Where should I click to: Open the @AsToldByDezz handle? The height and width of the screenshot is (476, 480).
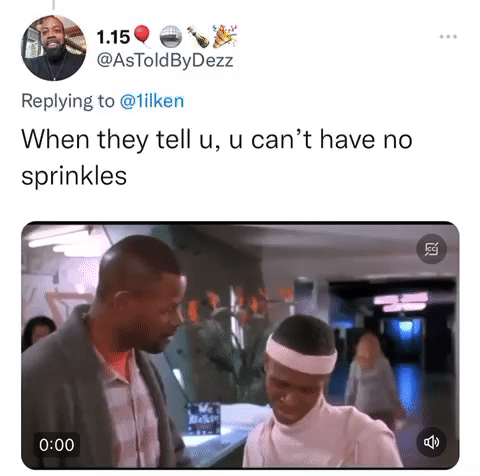pyautogui.click(x=165, y=61)
